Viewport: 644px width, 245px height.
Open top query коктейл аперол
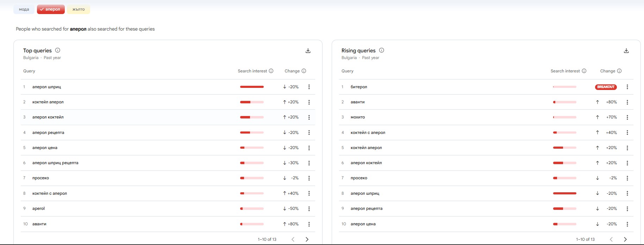tap(48, 102)
